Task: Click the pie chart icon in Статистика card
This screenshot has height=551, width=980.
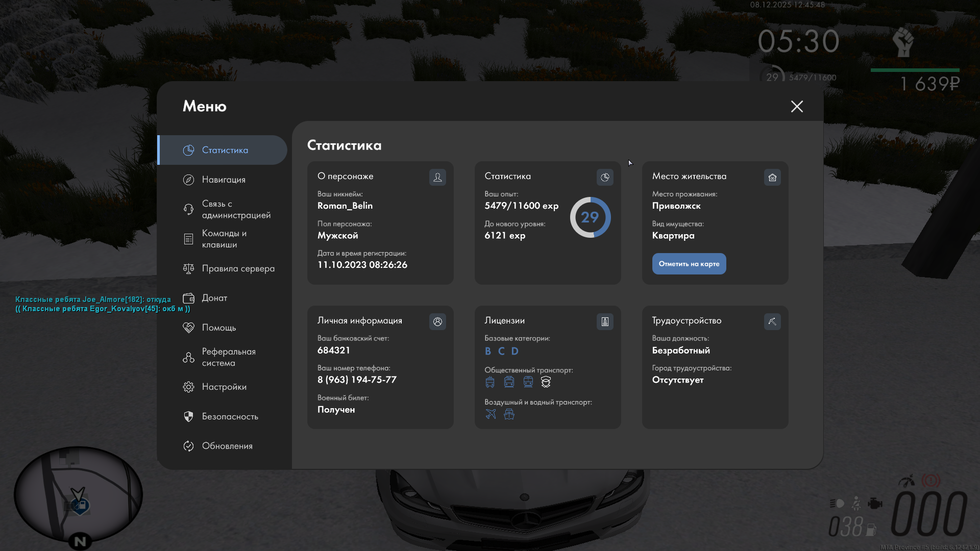Action: 605,177
